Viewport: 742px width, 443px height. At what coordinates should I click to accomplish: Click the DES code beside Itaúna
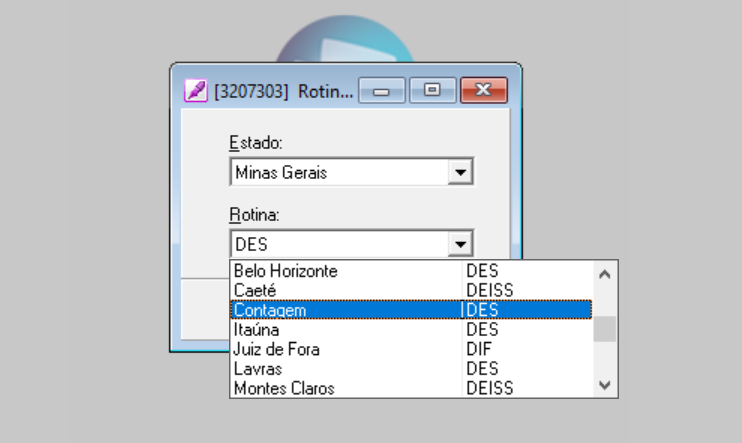click(x=482, y=329)
